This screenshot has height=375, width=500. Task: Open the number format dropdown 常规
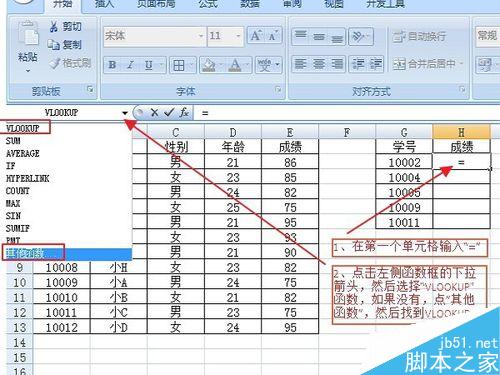[487, 36]
